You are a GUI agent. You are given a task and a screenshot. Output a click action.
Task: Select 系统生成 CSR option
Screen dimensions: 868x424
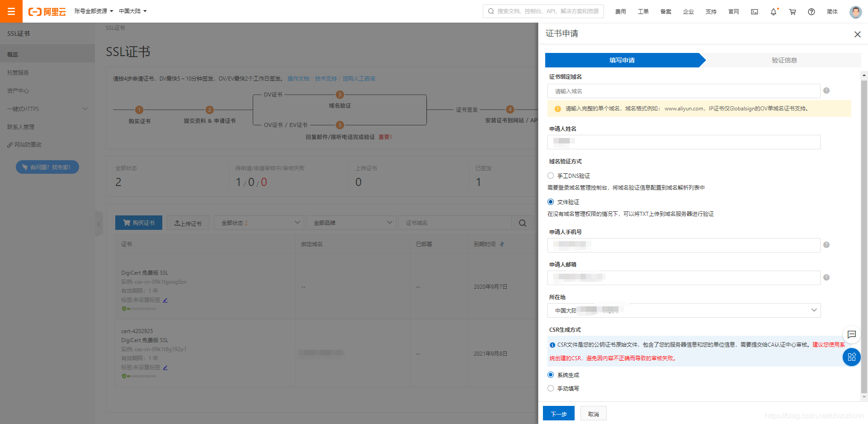551,375
